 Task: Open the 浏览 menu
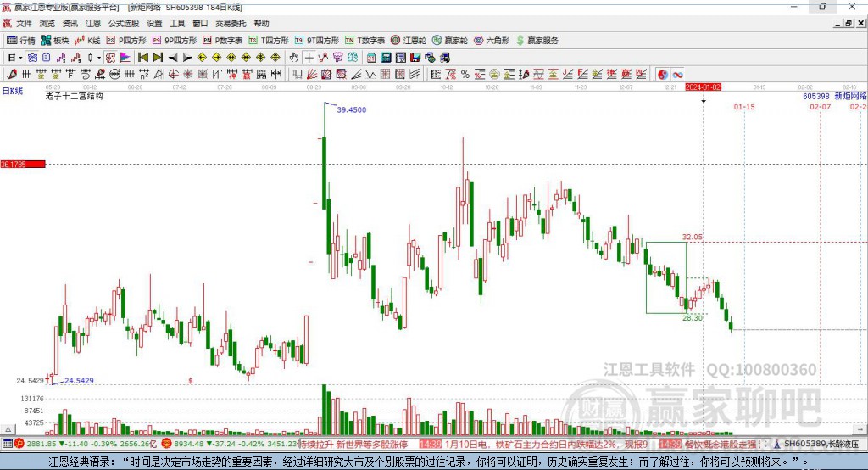click(47, 23)
